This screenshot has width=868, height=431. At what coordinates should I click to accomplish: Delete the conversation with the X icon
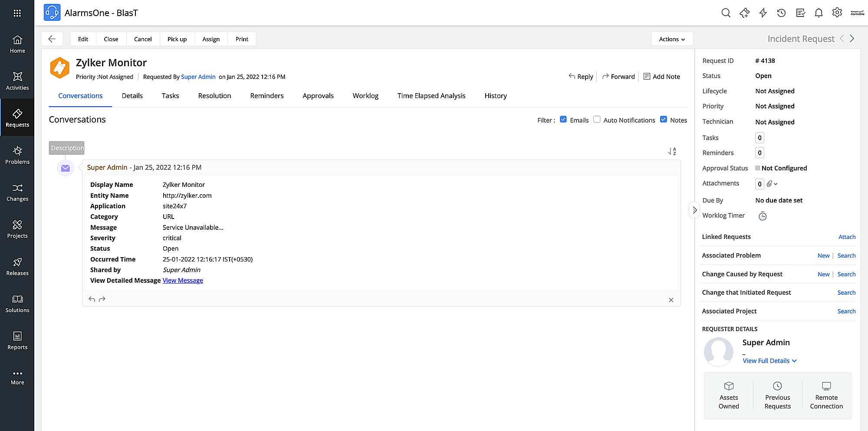point(671,300)
